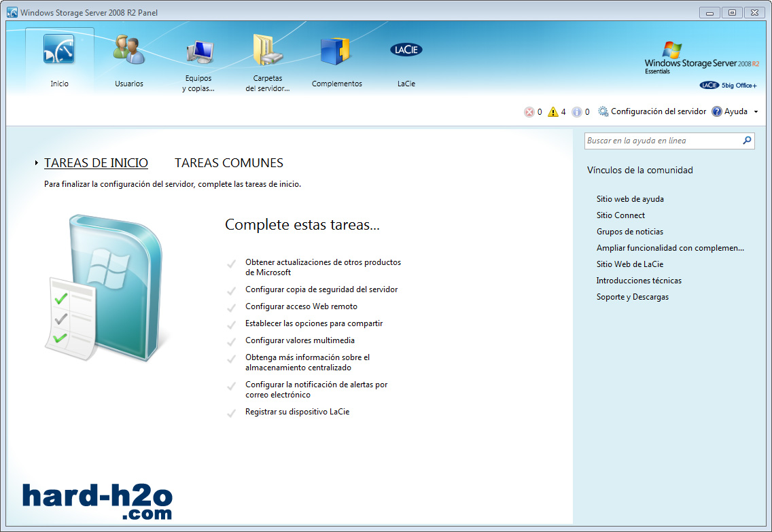Open Configurar copia de seguridad del servidor

point(321,289)
